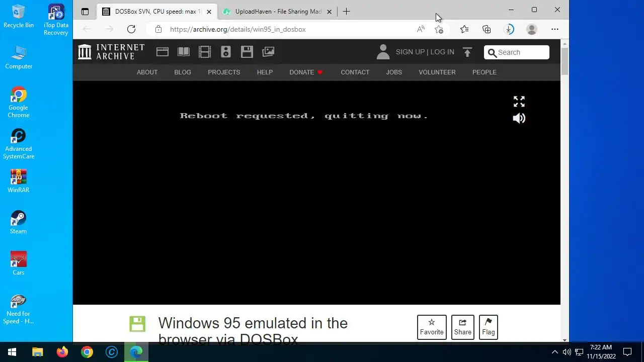Select the Cars desktop shortcut

pyautogui.click(x=19, y=263)
